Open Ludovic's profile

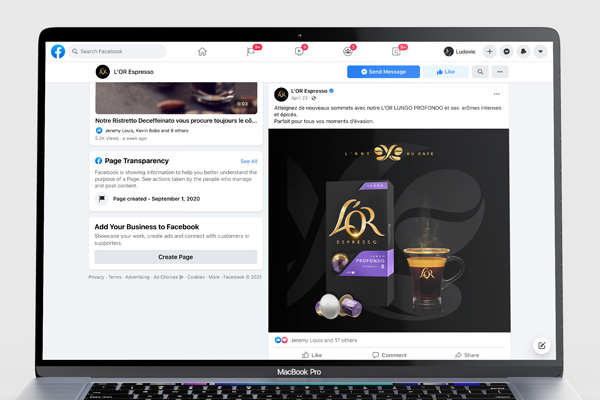click(460, 51)
